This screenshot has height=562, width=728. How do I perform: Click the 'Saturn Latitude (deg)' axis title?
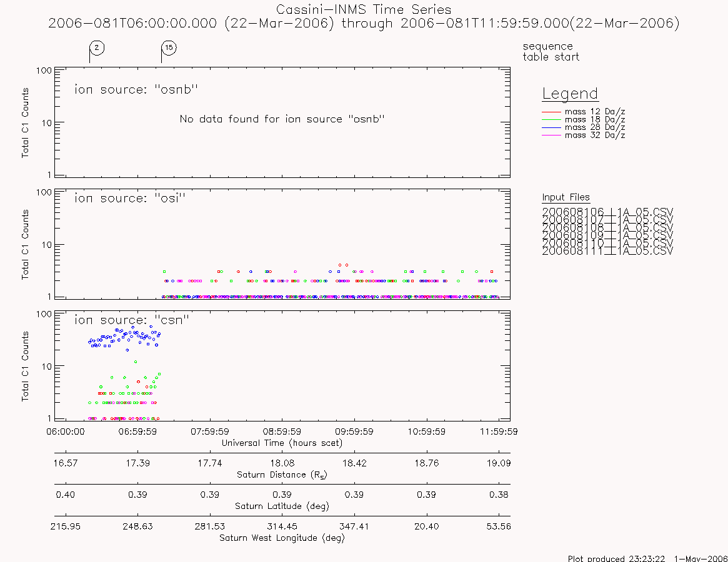point(282,506)
